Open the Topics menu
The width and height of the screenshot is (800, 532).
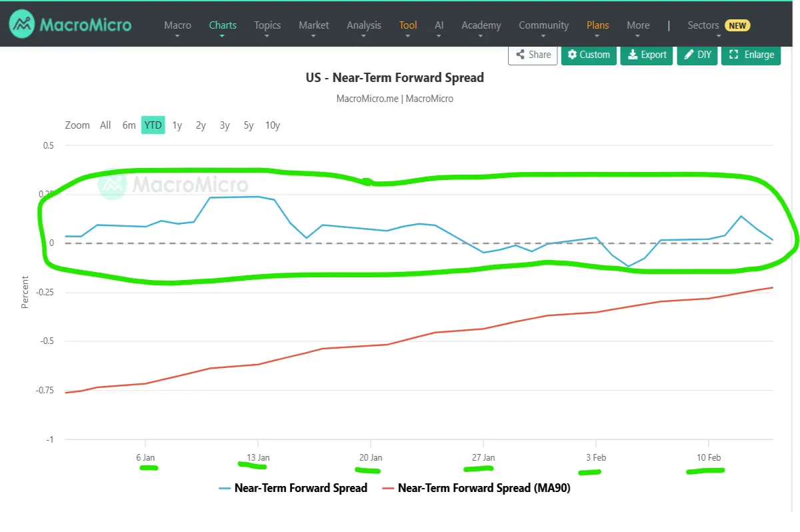tap(267, 25)
